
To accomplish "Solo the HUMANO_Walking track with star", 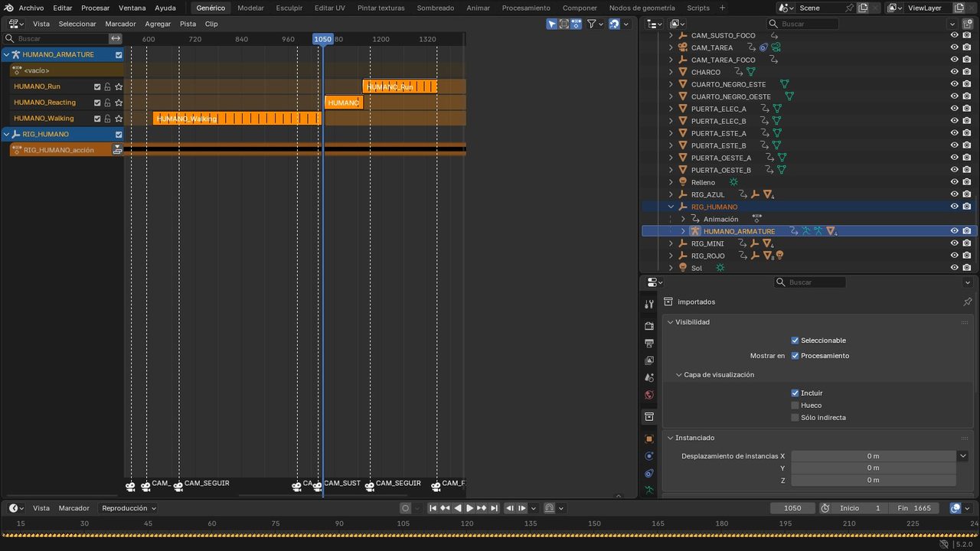I will coord(119,119).
